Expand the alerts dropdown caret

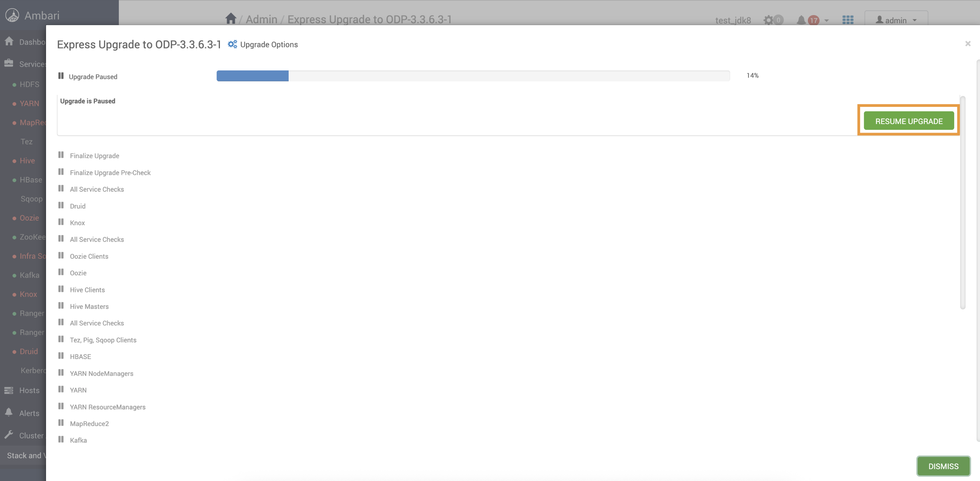point(826,21)
